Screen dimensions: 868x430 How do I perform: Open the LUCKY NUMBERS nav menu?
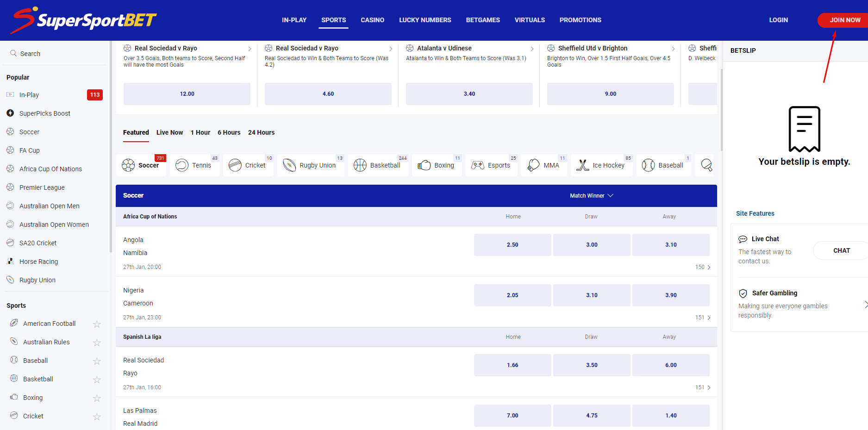(425, 20)
